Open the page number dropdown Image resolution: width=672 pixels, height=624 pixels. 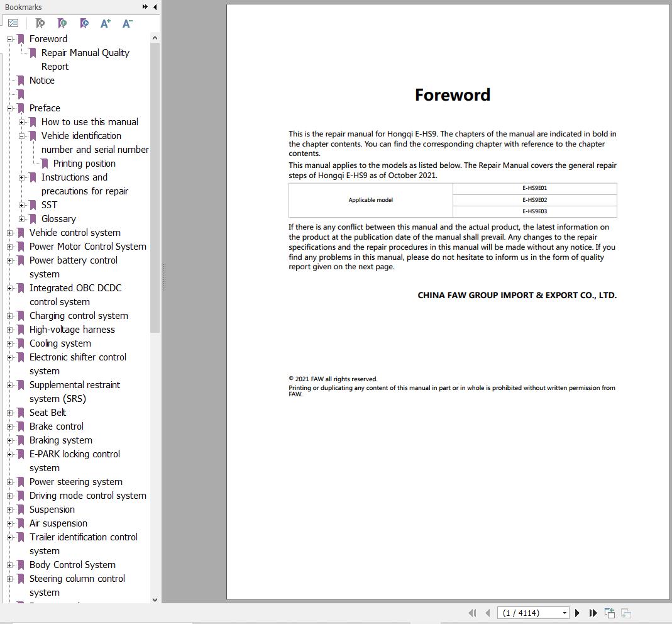tap(563, 613)
